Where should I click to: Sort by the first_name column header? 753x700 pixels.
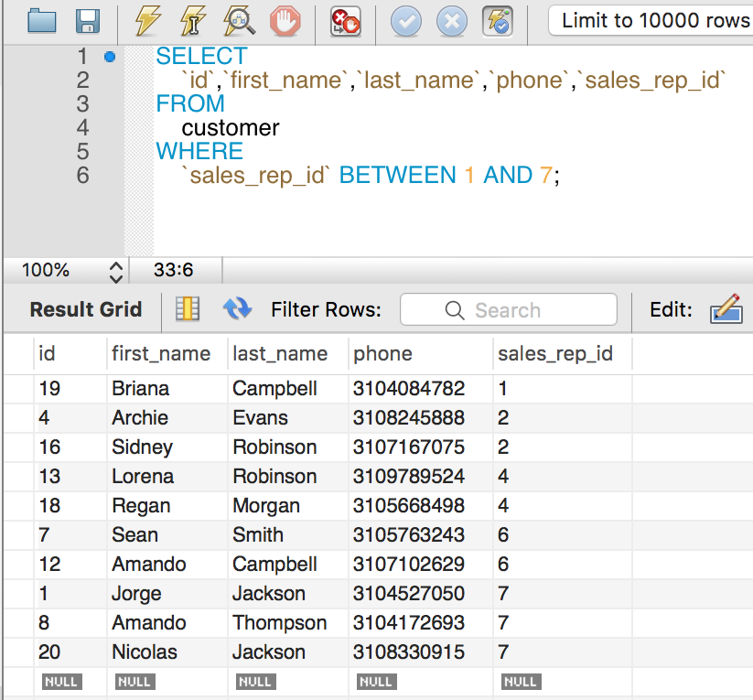pyautogui.click(x=167, y=354)
